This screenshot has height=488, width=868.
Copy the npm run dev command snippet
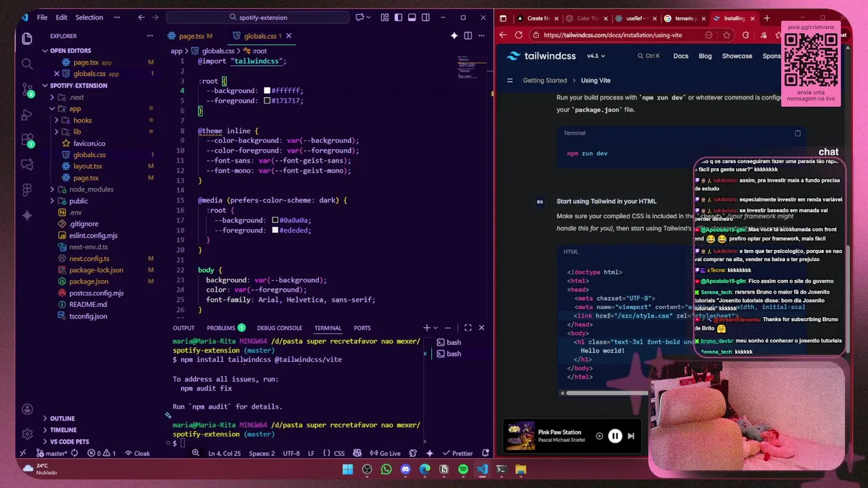tap(797, 134)
